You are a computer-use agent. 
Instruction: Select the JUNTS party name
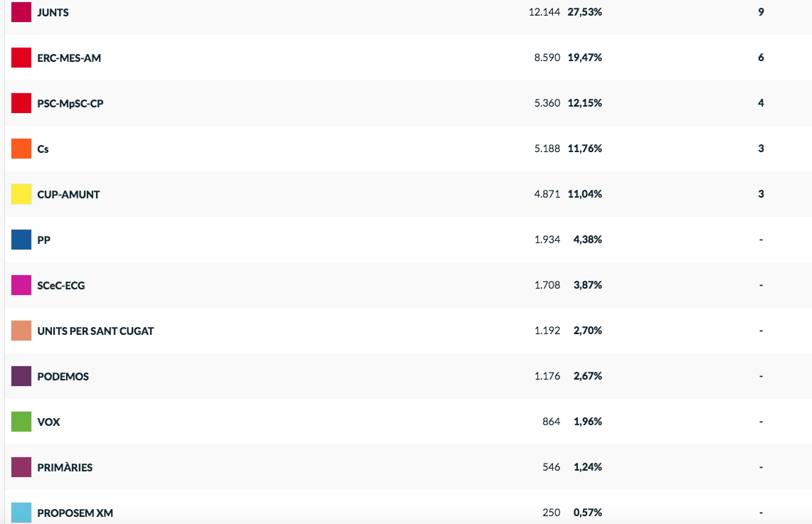point(53,12)
